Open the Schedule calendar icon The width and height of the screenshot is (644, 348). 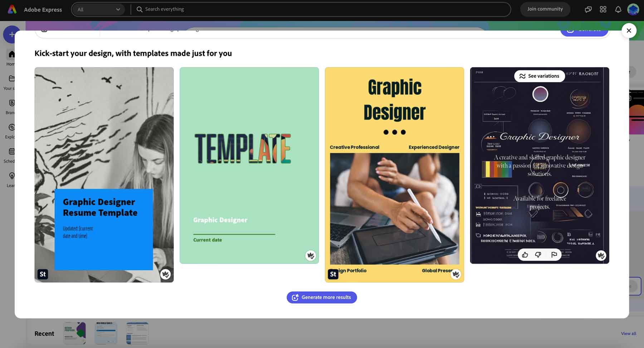[11, 152]
